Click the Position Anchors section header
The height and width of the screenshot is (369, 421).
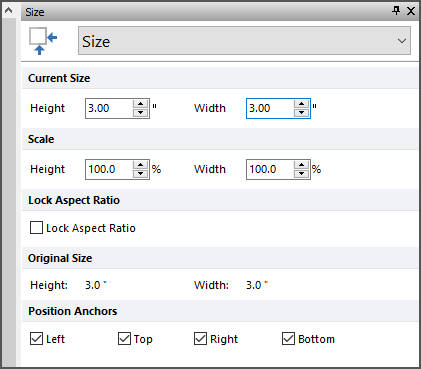pyautogui.click(x=220, y=311)
